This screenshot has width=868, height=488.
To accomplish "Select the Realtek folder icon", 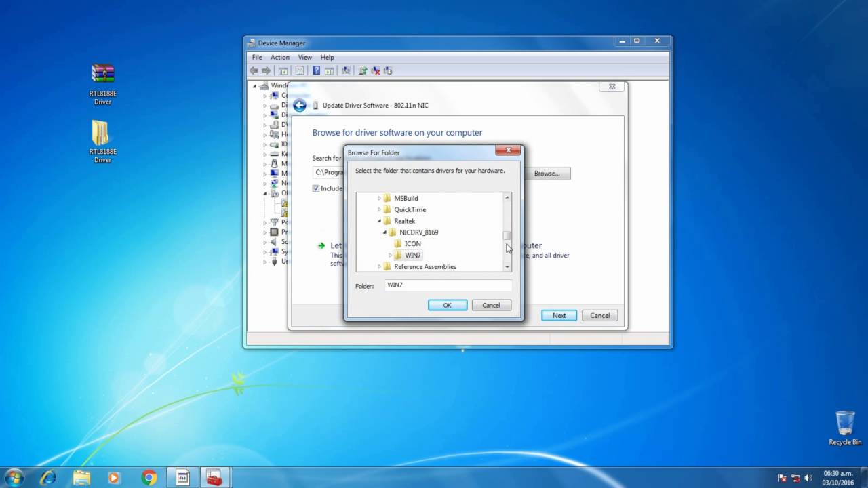I will [387, 221].
